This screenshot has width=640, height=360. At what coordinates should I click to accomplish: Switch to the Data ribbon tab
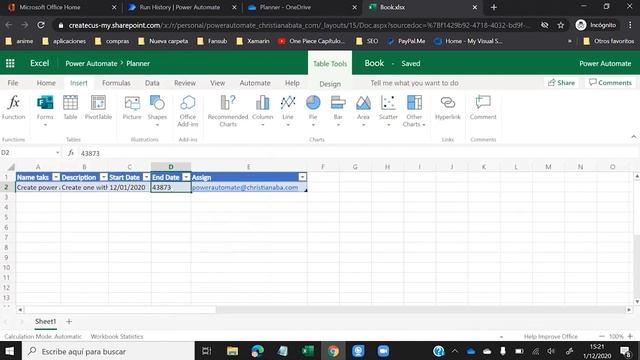pos(152,83)
